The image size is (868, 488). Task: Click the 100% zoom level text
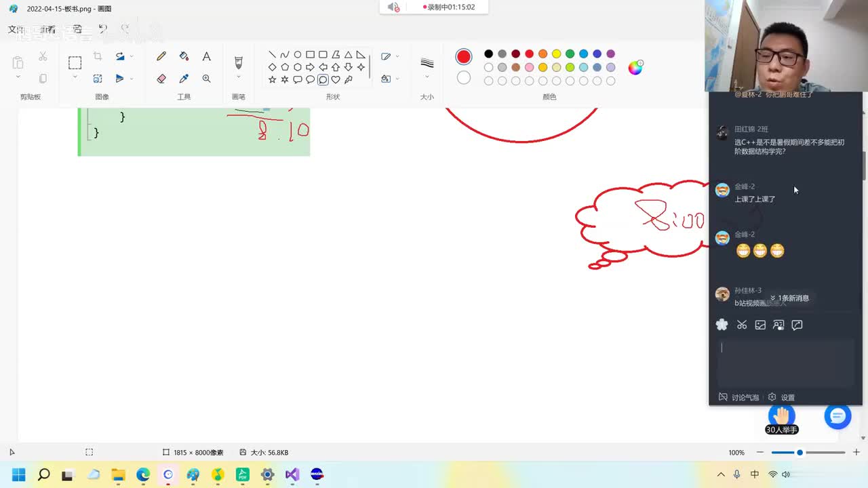(x=736, y=452)
